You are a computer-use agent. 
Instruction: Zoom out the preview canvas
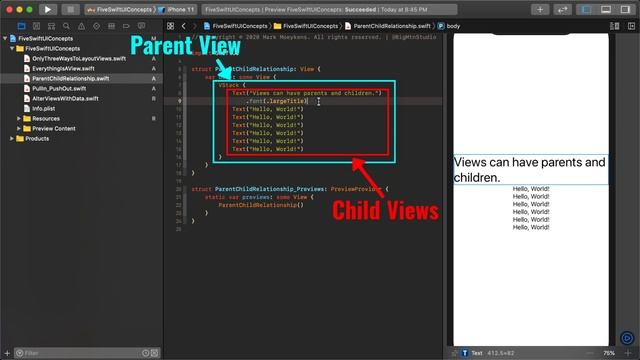[x=590, y=353]
